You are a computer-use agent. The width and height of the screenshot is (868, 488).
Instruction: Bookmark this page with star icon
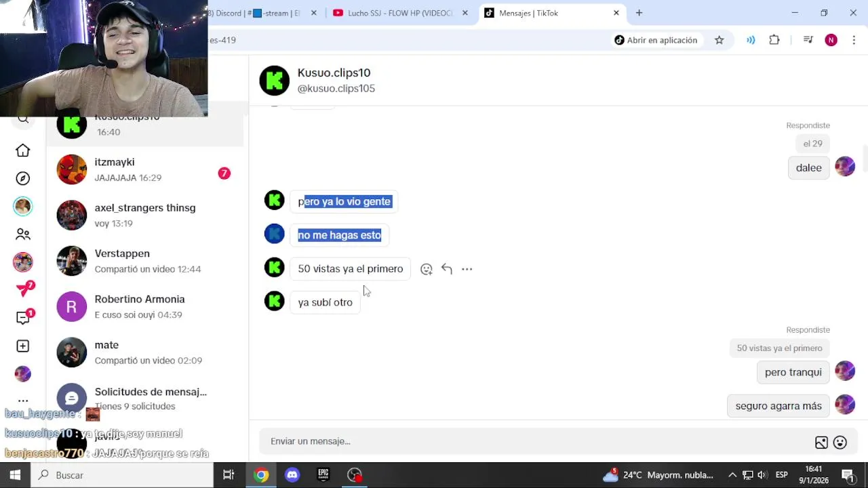click(x=719, y=40)
